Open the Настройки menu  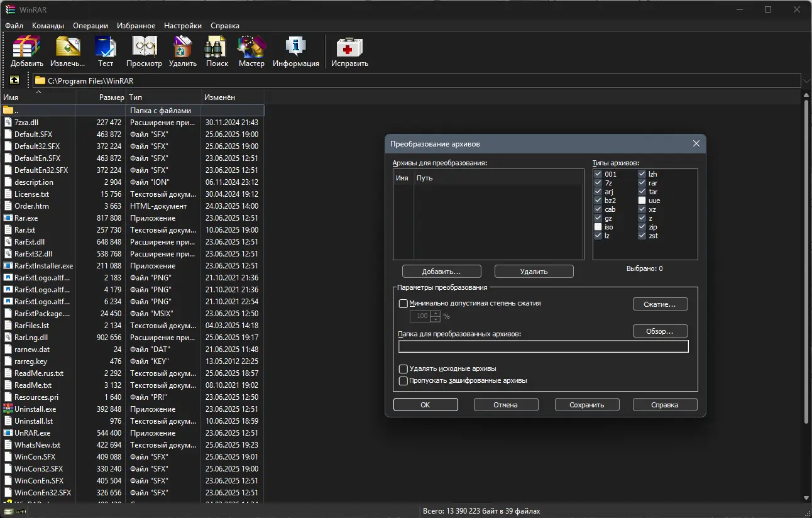(183, 26)
